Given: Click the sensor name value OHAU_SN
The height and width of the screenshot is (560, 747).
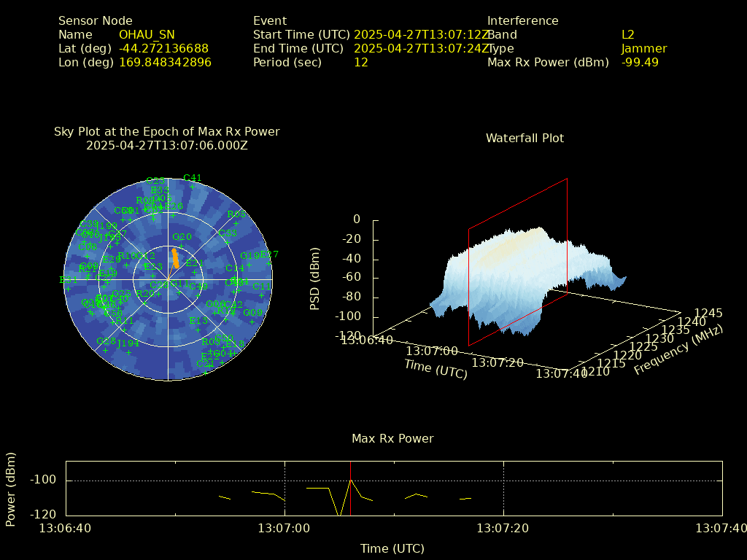Looking at the screenshot, I should pos(147,35).
